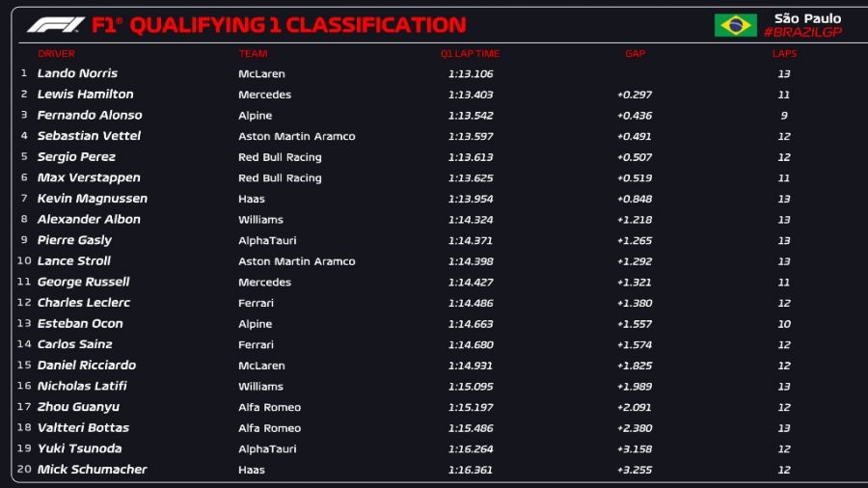Select the DRIVER column header
This screenshot has height=488, width=868.
click(56, 54)
